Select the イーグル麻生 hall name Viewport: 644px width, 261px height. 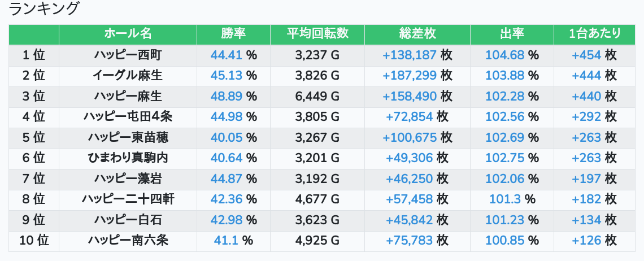click(x=128, y=76)
